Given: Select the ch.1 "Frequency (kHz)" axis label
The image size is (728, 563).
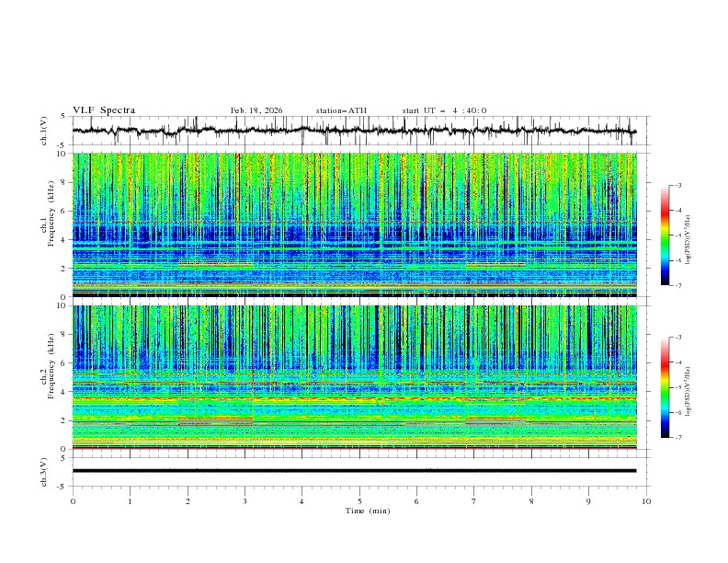Looking at the screenshot, I should [x=51, y=212].
